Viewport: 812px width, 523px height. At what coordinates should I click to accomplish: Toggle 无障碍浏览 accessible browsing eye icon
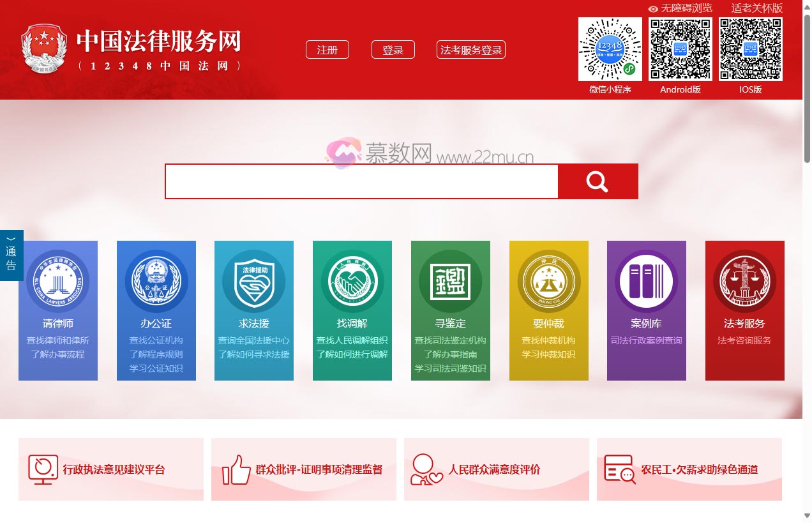coord(652,8)
